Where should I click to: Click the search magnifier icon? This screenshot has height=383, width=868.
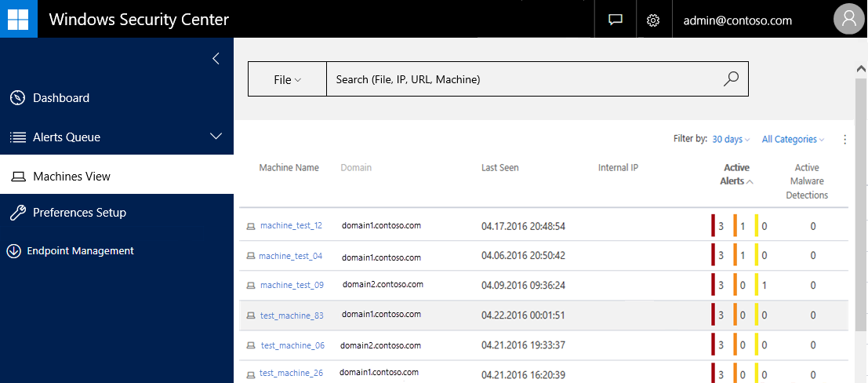point(731,78)
